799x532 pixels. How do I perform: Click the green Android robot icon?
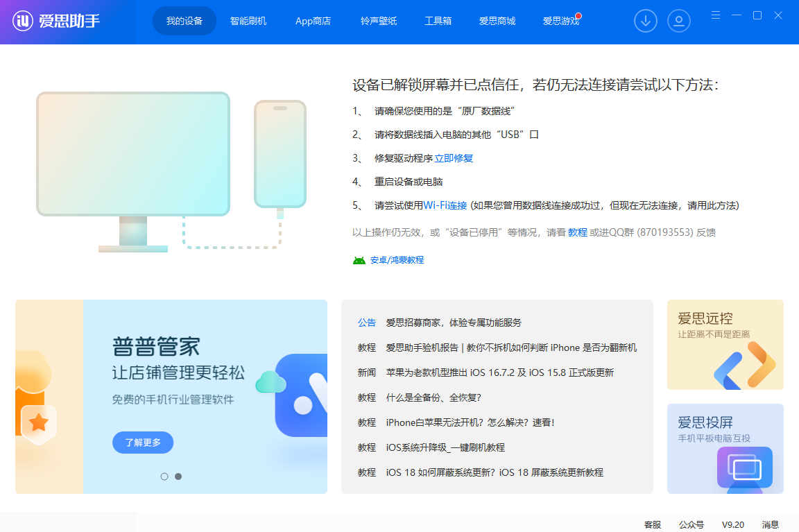click(359, 260)
